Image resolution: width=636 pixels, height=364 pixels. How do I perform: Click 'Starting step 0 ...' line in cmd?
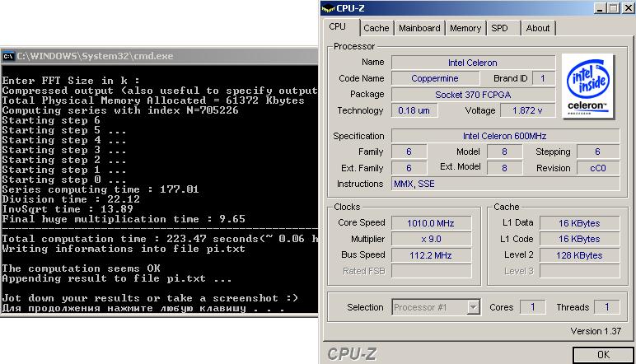coord(64,180)
